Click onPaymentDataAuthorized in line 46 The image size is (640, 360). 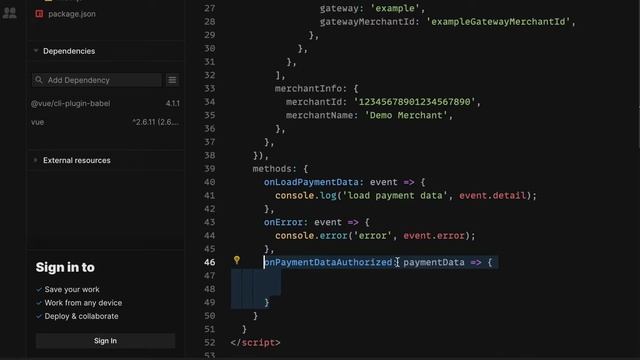(x=328, y=262)
